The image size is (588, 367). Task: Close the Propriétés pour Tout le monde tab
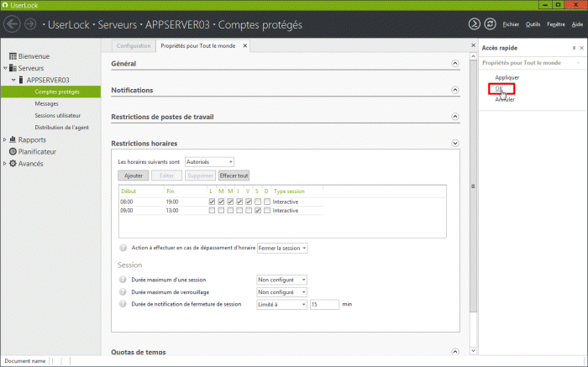click(x=245, y=45)
